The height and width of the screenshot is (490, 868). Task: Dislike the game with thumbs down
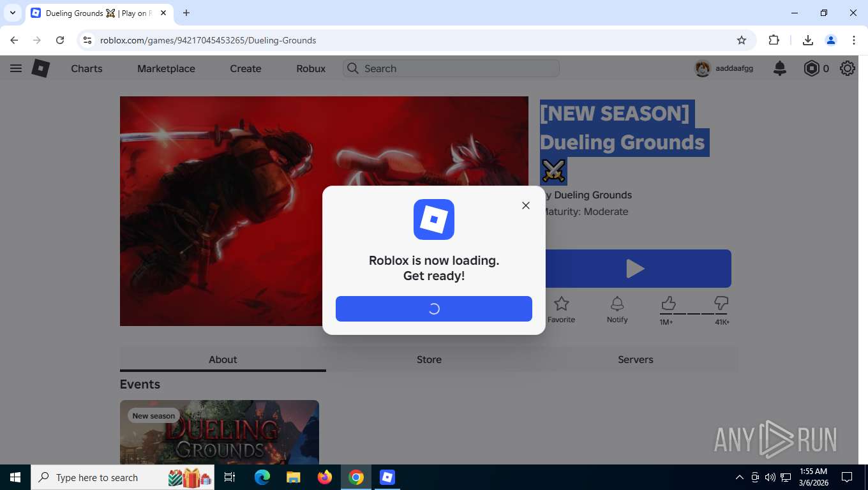pyautogui.click(x=721, y=303)
